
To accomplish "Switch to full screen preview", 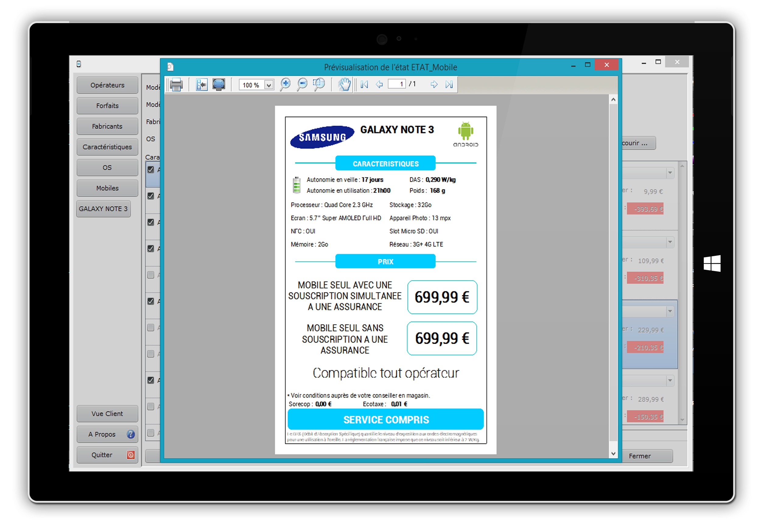I will point(219,85).
